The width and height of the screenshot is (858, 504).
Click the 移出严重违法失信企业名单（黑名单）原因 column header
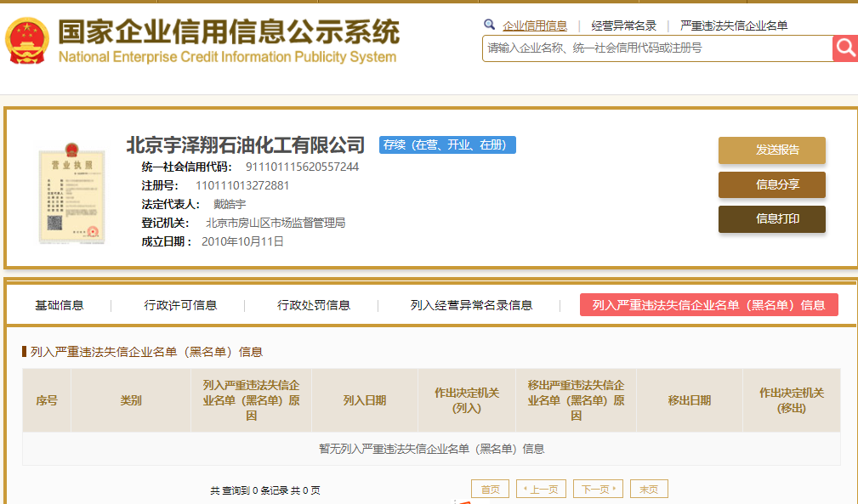[577, 400]
